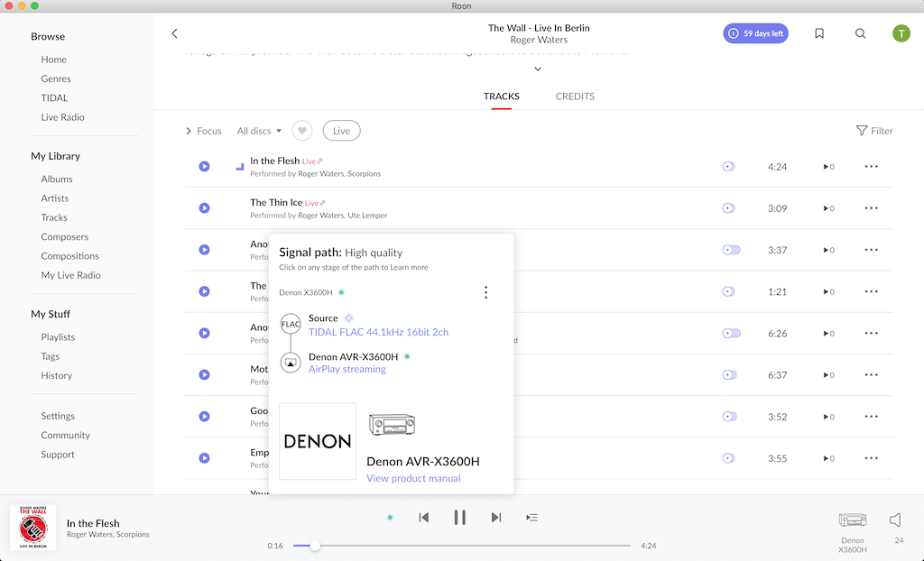Skip to the next track

click(x=496, y=518)
